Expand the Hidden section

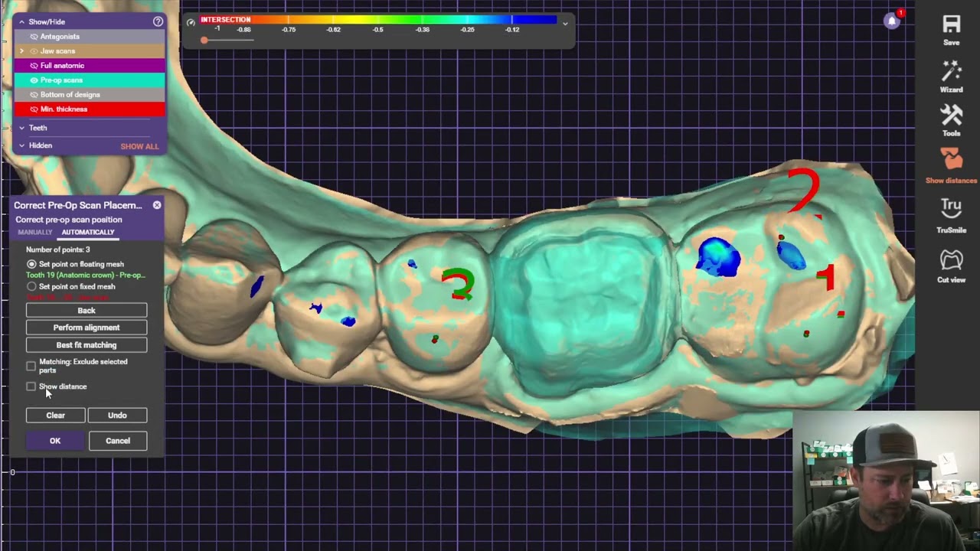pyautogui.click(x=21, y=145)
